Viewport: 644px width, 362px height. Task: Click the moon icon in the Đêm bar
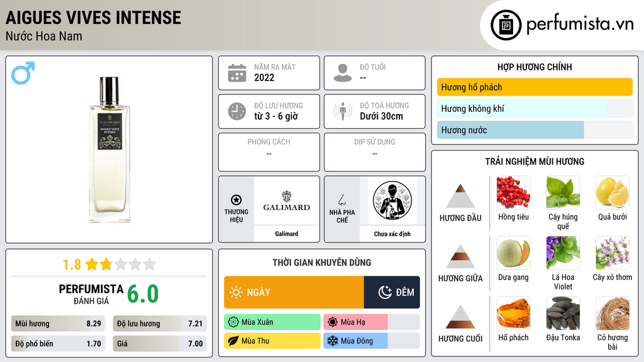pyautogui.click(x=385, y=292)
